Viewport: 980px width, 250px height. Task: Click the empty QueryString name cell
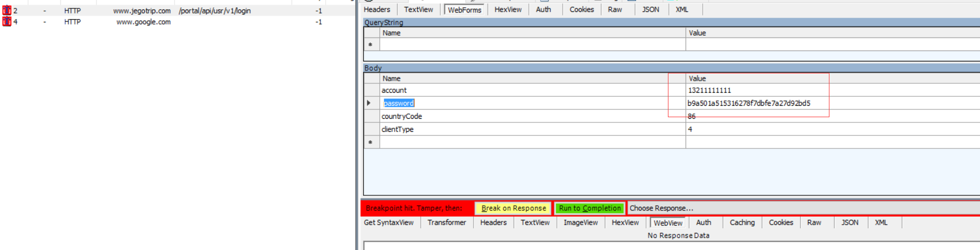click(532, 44)
